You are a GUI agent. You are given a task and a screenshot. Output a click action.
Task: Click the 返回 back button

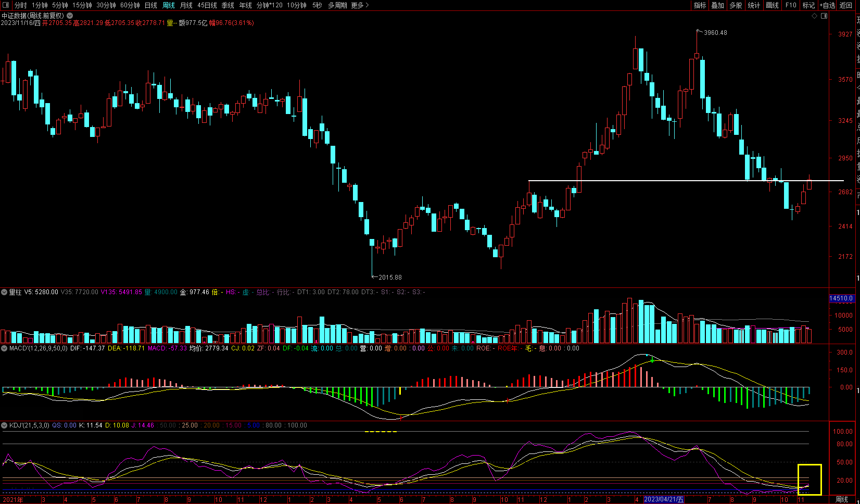point(846,5)
